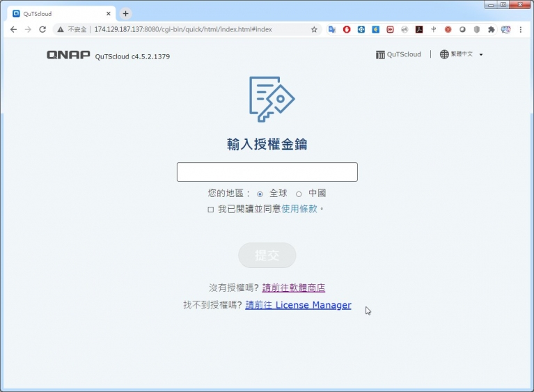Click the QuTScloud header label
Viewport: 534px width, 392px height.
point(404,54)
